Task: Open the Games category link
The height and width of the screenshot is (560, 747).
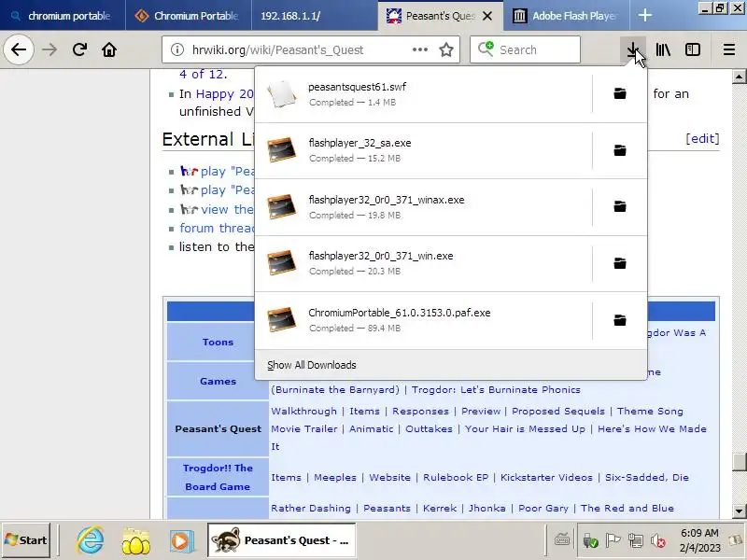Action: coord(218,381)
